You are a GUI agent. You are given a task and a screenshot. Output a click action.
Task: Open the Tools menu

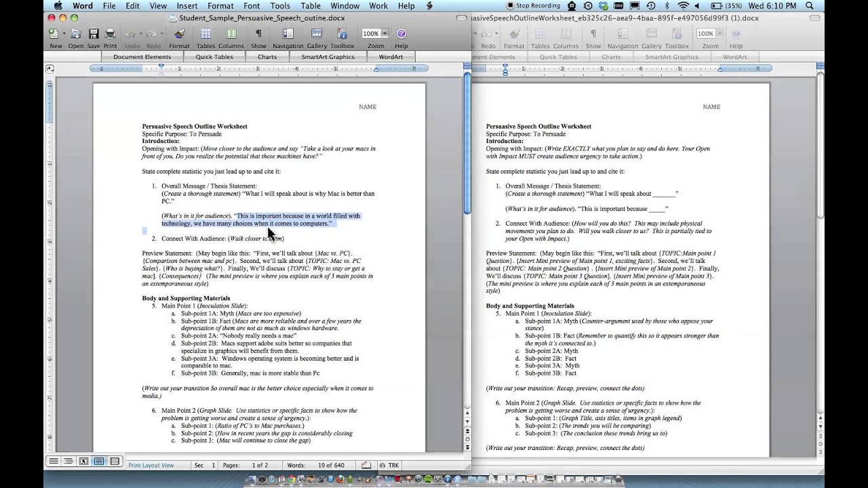coord(280,6)
